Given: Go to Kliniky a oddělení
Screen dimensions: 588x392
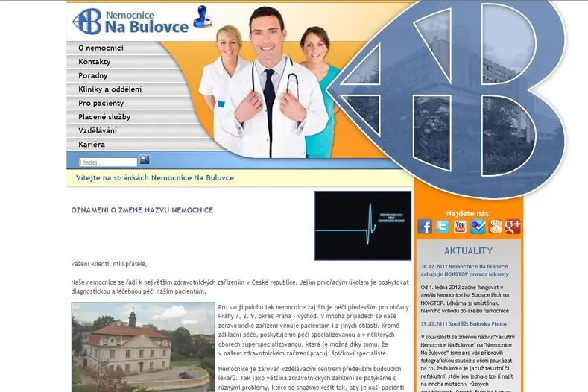Looking at the screenshot, I should [110, 89].
